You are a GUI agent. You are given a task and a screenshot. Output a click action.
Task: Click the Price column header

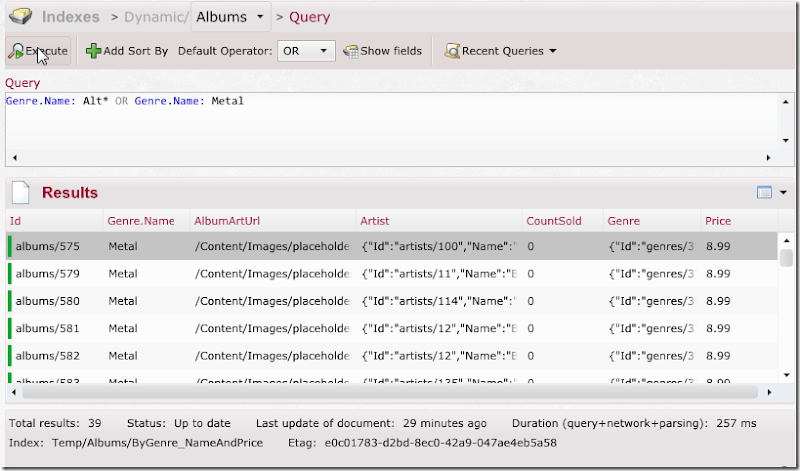pos(718,221)
